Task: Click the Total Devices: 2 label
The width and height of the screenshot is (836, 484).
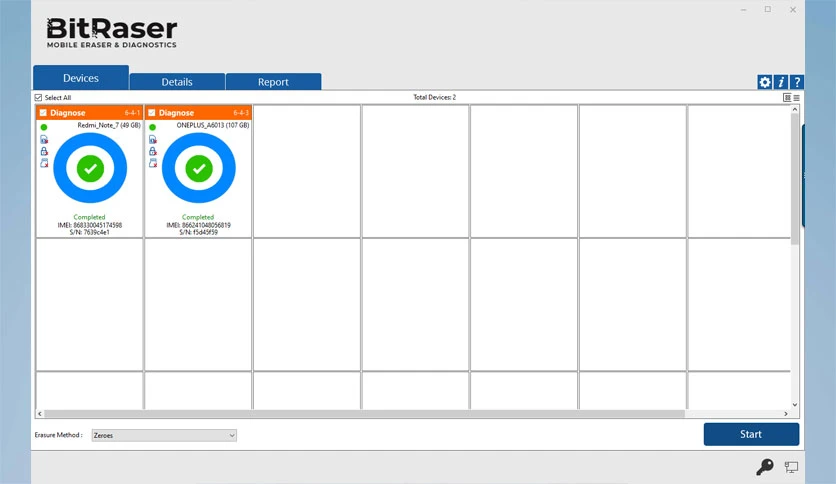Action: click(x=435, y=97)
